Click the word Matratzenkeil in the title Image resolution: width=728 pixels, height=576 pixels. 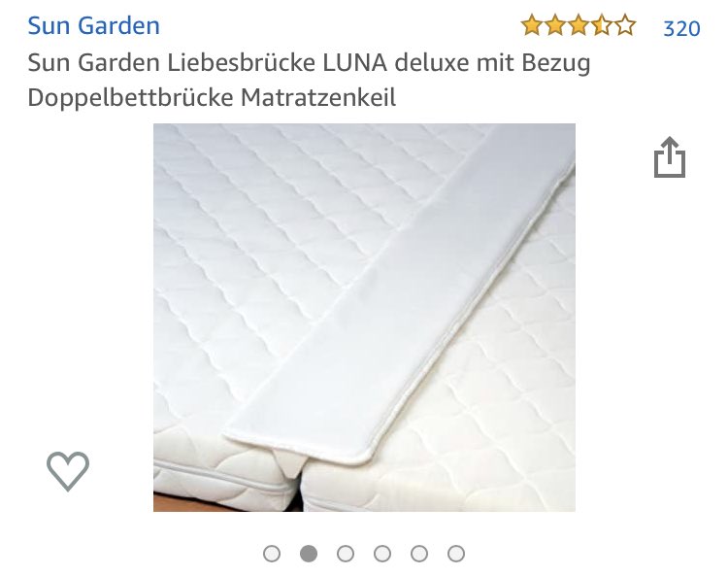(318, 97)
